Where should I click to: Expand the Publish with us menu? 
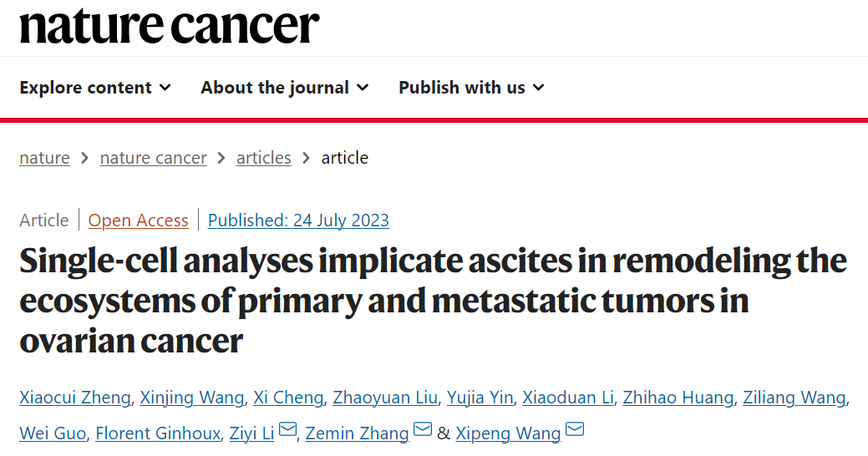coord(471,88)
